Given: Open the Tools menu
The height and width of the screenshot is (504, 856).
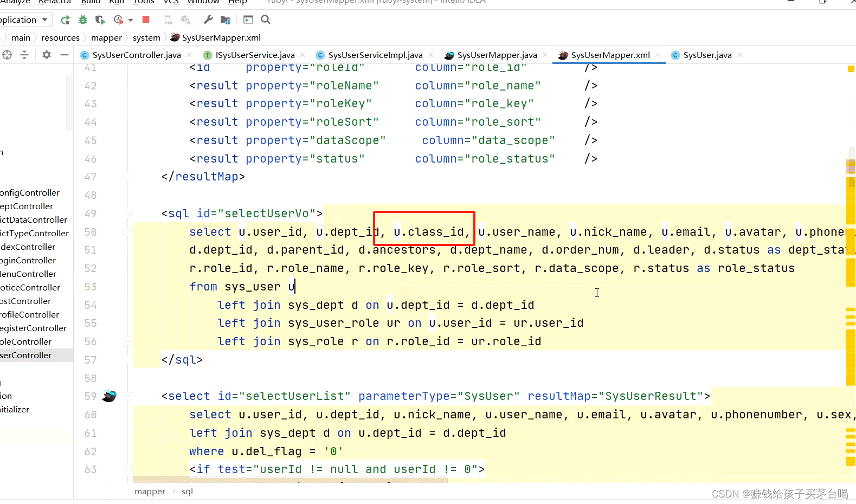Looking at the screenshot, I should (144, 2).
